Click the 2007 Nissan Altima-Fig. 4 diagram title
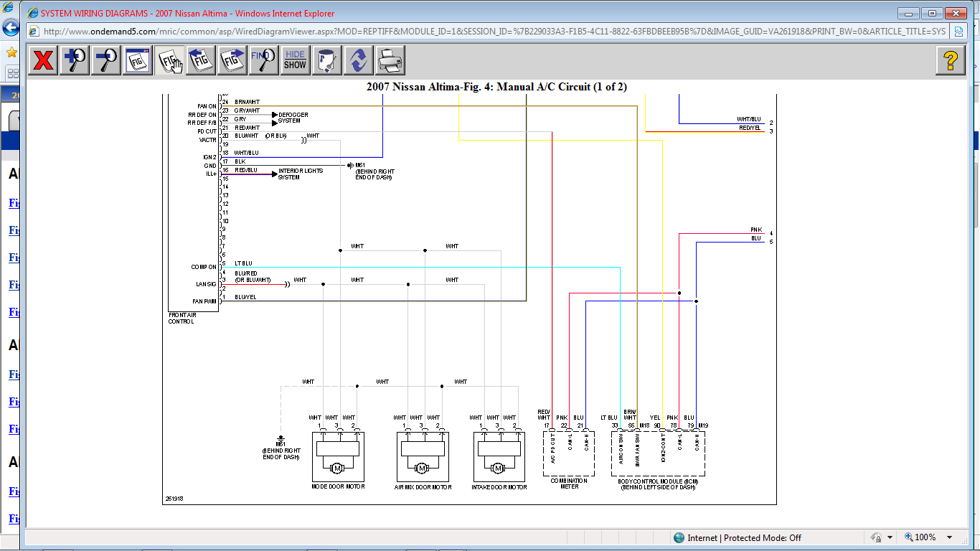This screenshot has width=980, height=551. [x=496, y=87]
